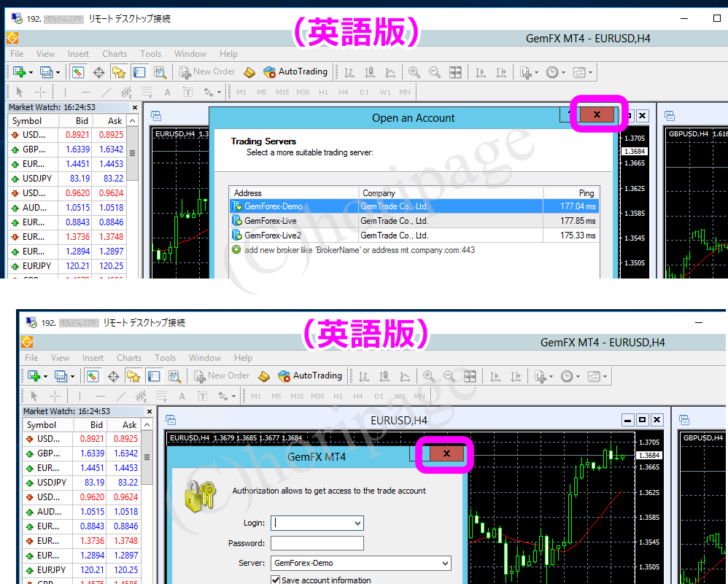
Task: Open View menu in lower MT4 window
Action: (60, 358)
